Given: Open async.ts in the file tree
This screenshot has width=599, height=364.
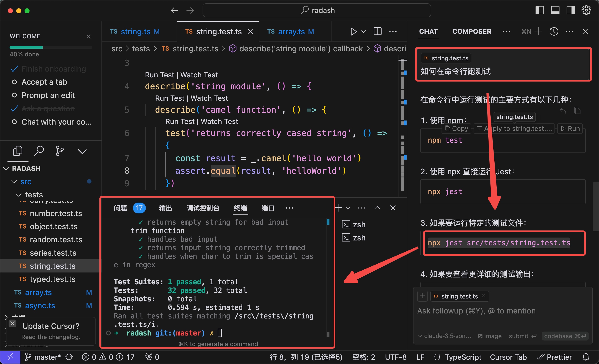Looking at the screenshot, I should [x=40, y=305].
